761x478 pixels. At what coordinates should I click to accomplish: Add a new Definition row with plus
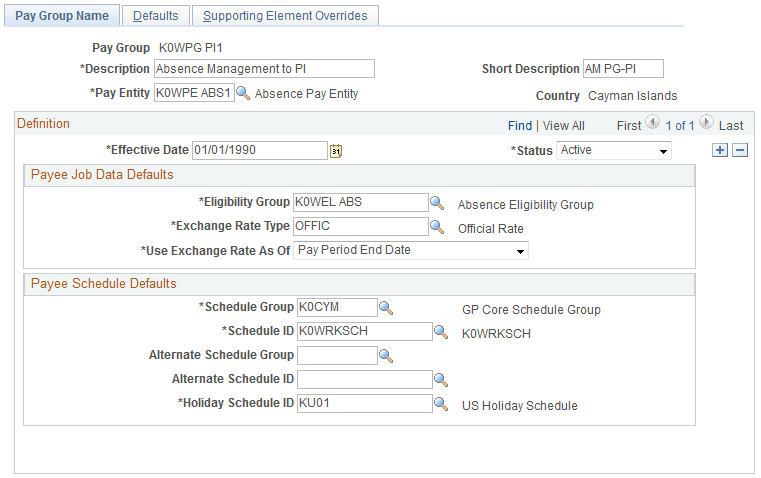(720, 150)
